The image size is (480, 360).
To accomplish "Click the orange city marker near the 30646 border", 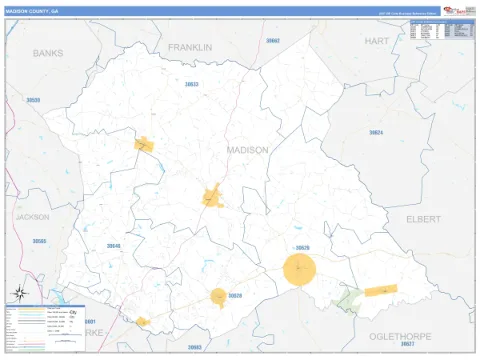I will pyautogui.click(x=144, y=145).
